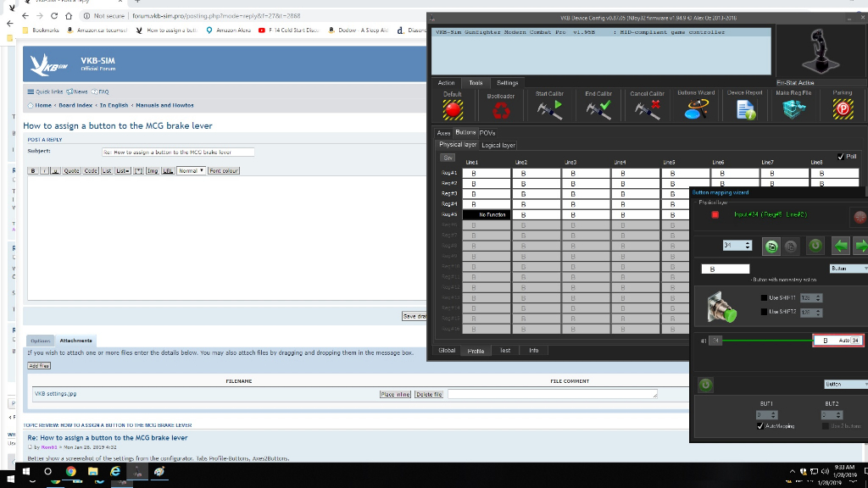This screenshot has width=868, height=488.
Task: Launch the Buttons Wizard icon
Action: point(696,109)
